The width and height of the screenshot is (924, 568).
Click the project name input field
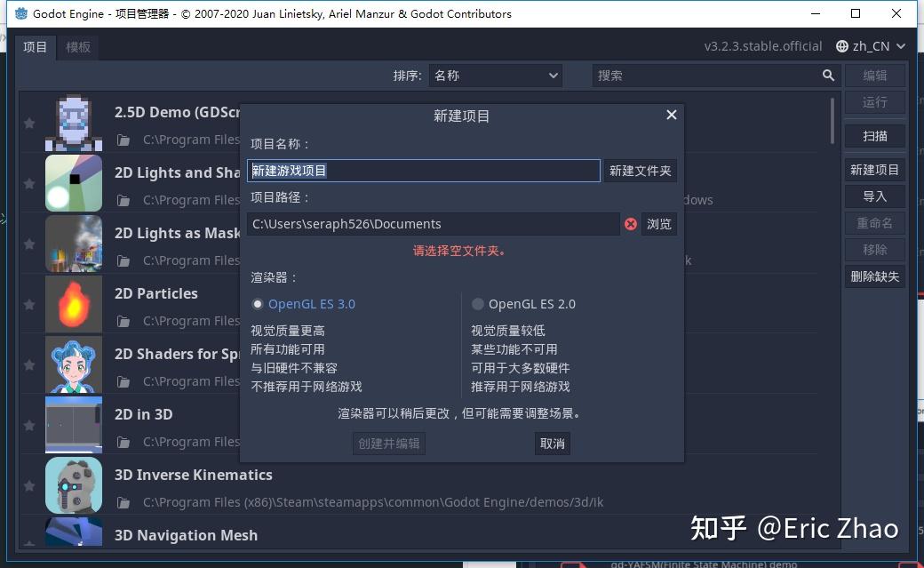coord(424,170)
